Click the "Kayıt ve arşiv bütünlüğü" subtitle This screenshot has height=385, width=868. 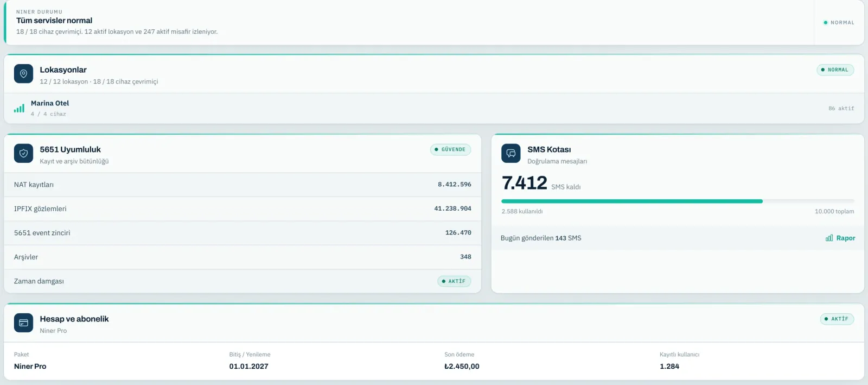click(x=74, y=162)
